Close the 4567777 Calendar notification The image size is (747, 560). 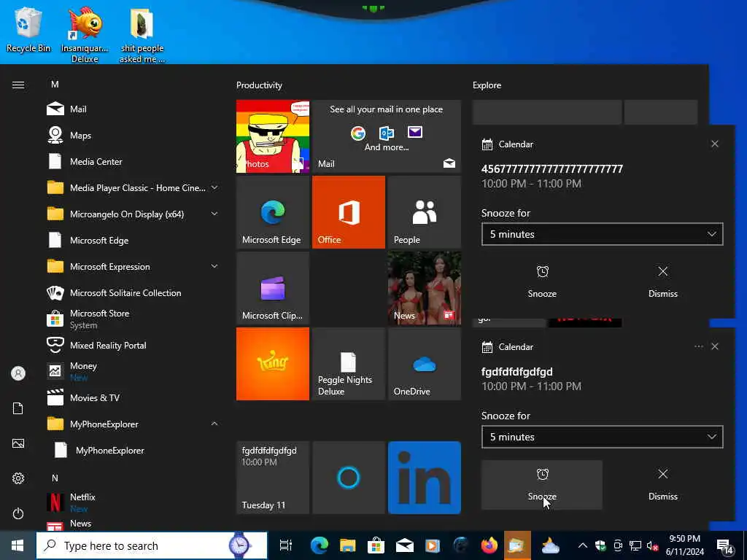[x=715, y=144]
